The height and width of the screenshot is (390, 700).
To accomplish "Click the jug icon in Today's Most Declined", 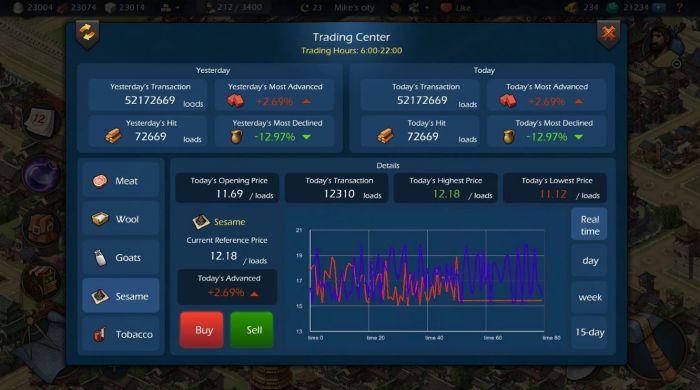I will point(508,137).
